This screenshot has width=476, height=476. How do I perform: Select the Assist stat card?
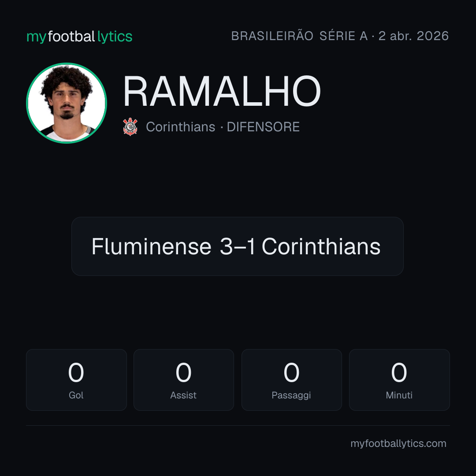[184, 380]
